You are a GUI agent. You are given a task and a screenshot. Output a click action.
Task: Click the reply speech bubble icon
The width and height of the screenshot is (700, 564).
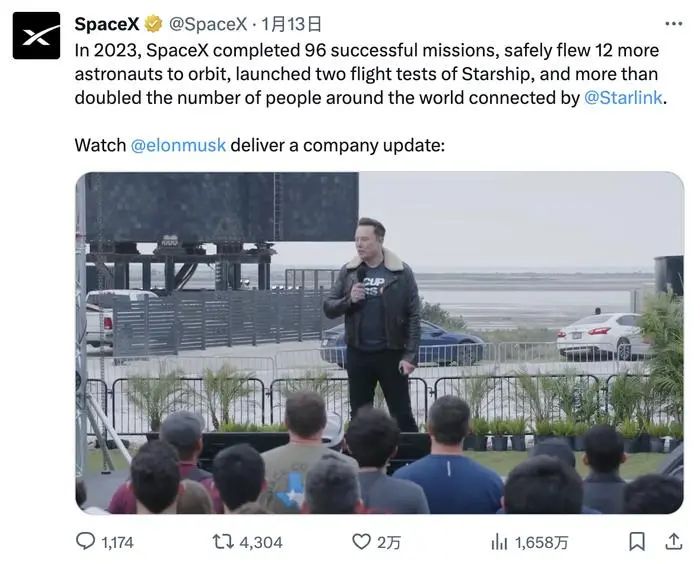click(x=87, y=542)
